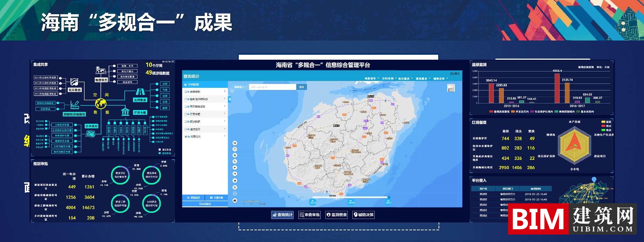Click the place name search field
The image size is (644, 242).
point(272,87)
